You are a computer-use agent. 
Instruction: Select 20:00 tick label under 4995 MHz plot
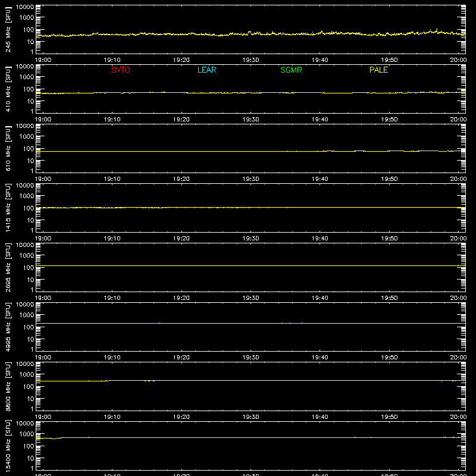click(x=458, y=358)
